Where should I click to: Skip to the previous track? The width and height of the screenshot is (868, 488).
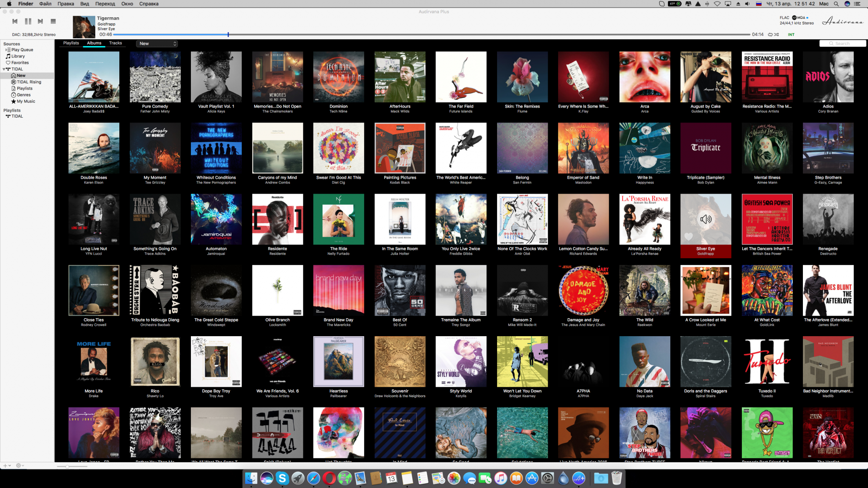click(15, 21)
